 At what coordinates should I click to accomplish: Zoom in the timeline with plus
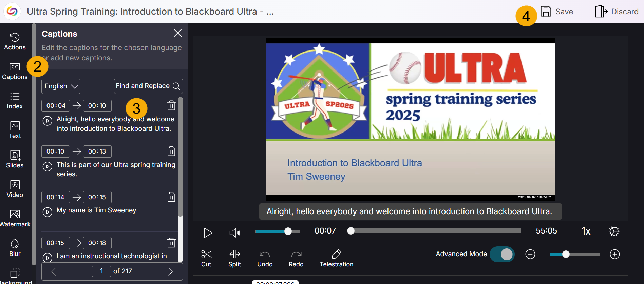(x=615, y=254)
